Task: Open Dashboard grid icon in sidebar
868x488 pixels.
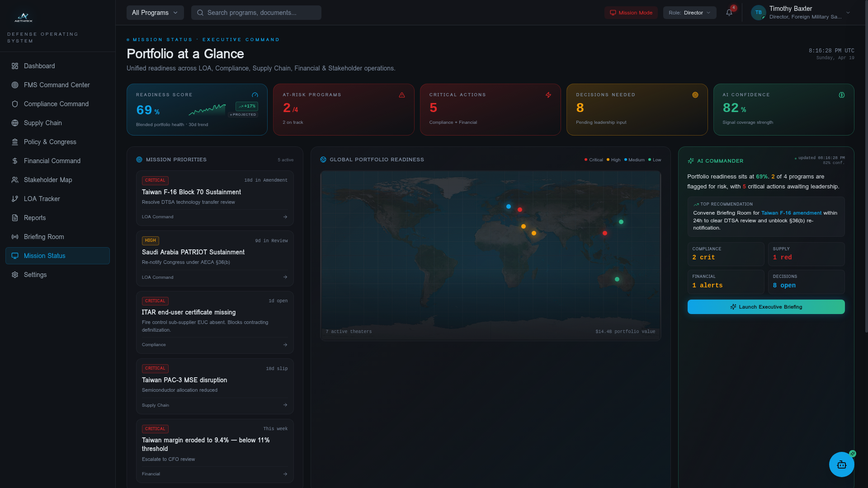Action: tap(15, 66)
